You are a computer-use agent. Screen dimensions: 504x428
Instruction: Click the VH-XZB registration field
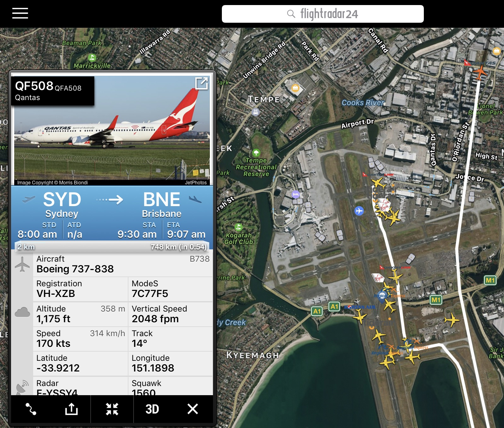click(80, 289)
